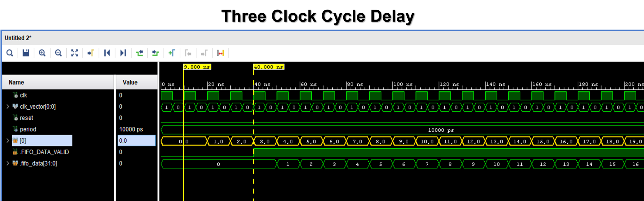Image resolution: width=644 pixels, height=201 pixels.
Task: Click the Swap Cursors icon
Action: (x=221, y=53)
